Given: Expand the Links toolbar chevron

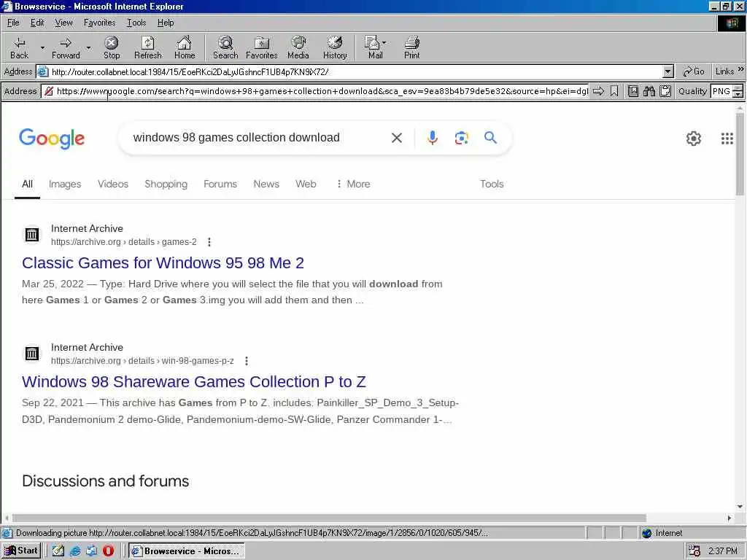Looking at the screenshot, I should point(740,70).
